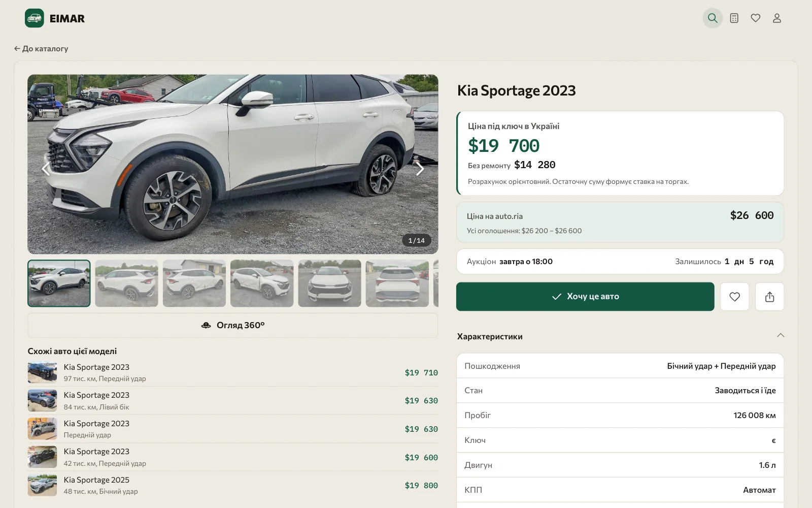Collapse the Характеристики section
Screen dimensions: 812x508
point(781,335)
